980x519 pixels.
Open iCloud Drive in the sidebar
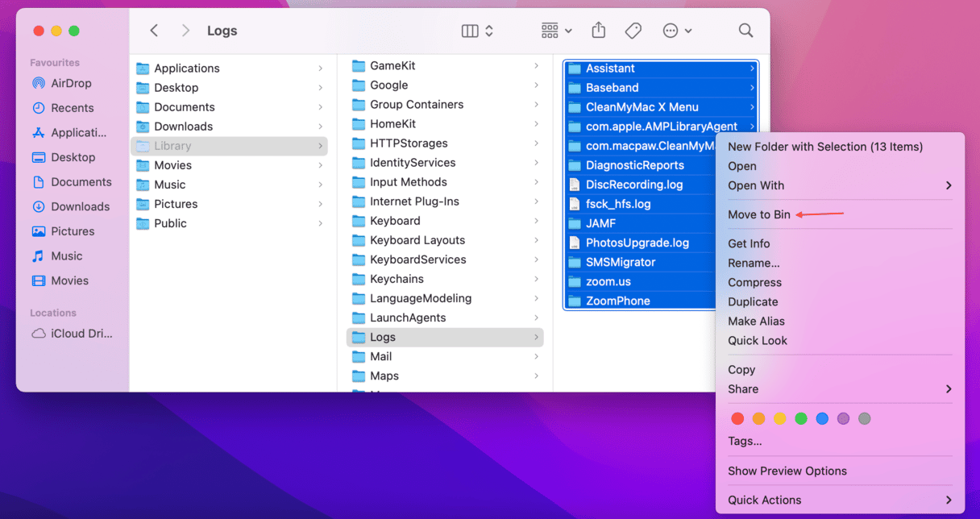tap(72, 334)
